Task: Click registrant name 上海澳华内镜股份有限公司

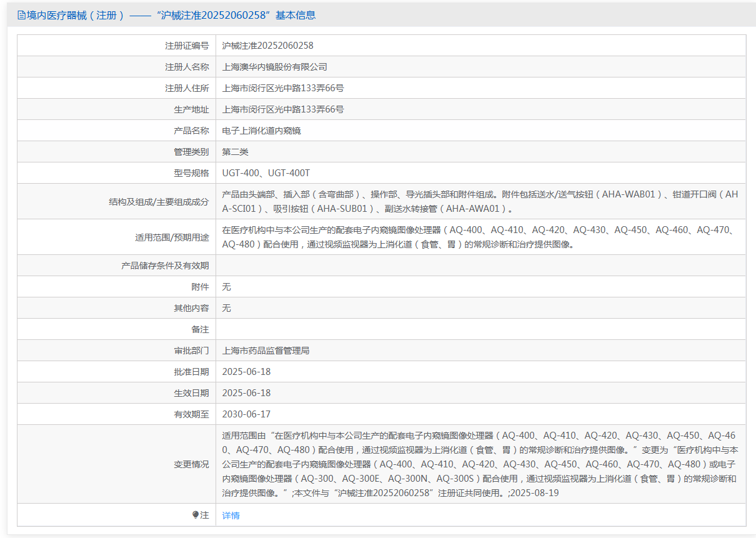Action: click(x=274, y=67)
